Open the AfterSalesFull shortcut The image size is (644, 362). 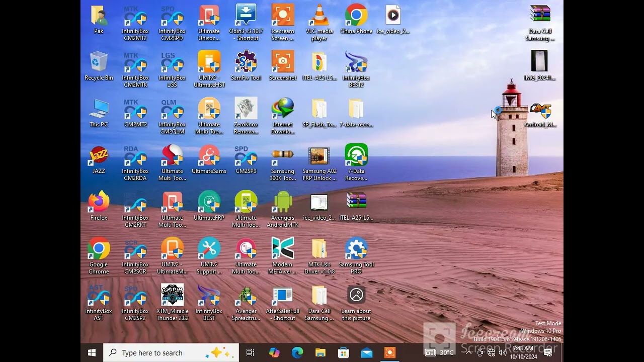click(x=282, y=296)
